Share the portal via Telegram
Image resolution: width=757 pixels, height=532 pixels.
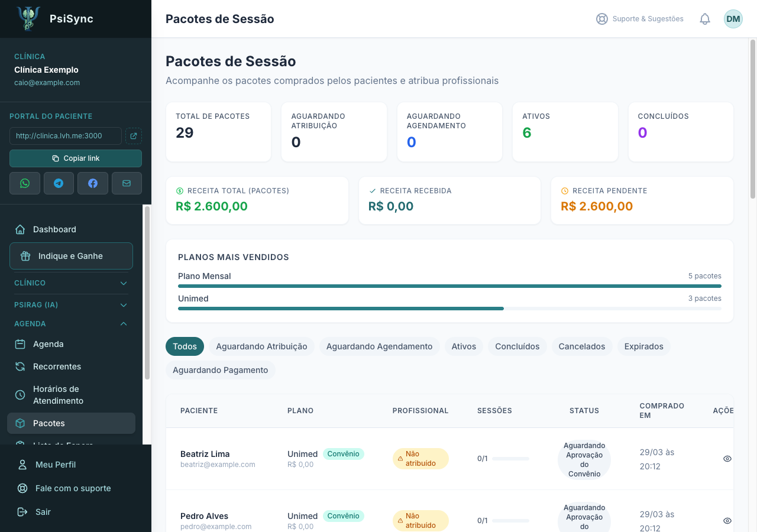pyautogui.click(x=59, y=183)
